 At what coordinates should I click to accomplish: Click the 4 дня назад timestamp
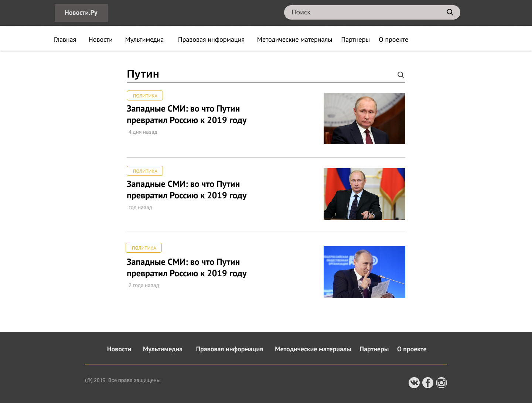143,132
